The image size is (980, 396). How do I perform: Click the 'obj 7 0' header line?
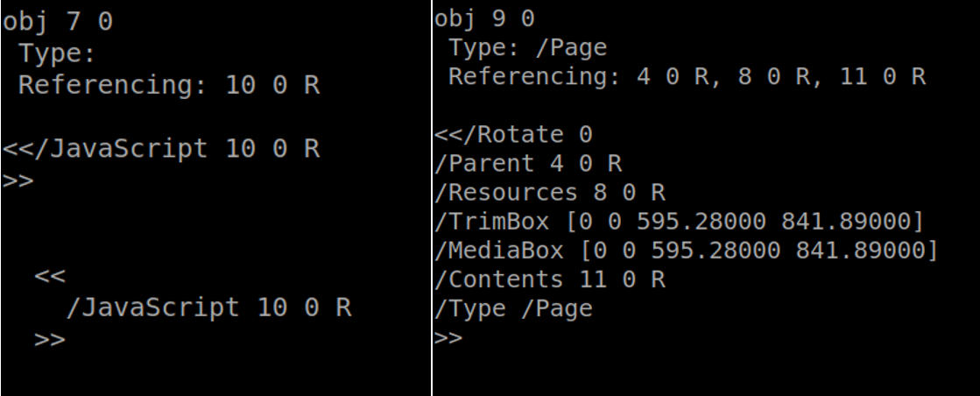coord(58,23)
